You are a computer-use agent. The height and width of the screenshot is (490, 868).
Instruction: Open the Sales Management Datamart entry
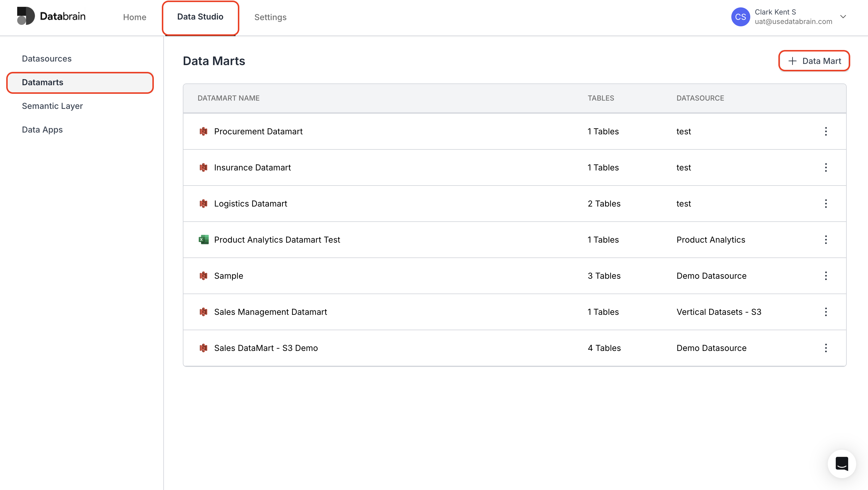[270, 312]
